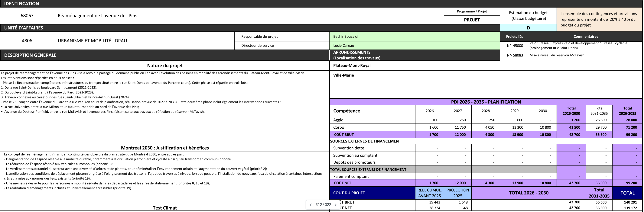Click the Lucie Careau director cell
644x212 pixels.
click(x=414, y=45)
